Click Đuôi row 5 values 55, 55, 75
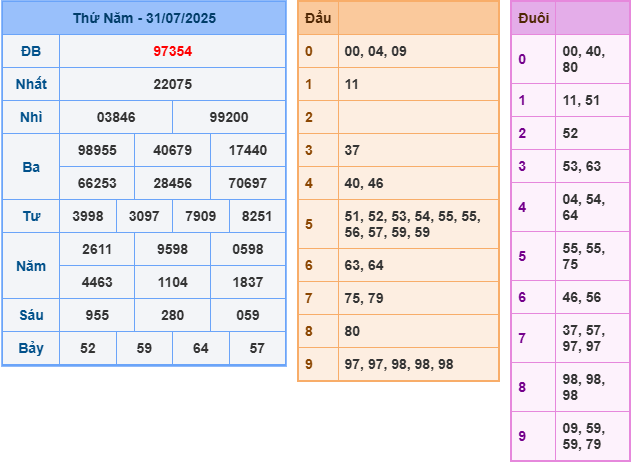The image size is (636, 466). click(x=584, y=256)
